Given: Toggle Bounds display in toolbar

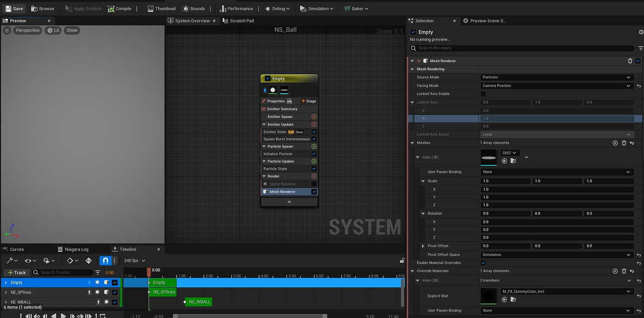Looking at the screenshot, I should [186, 8].
